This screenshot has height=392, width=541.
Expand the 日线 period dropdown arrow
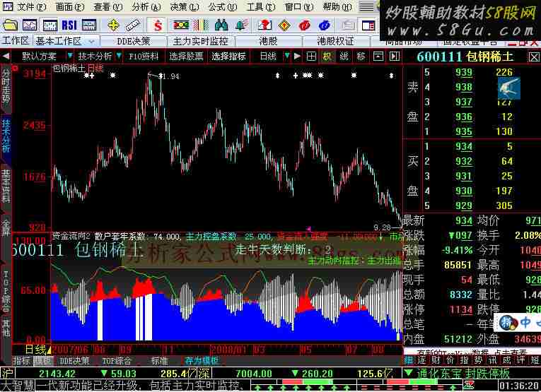pyautogui.click(x=286, y=56)
